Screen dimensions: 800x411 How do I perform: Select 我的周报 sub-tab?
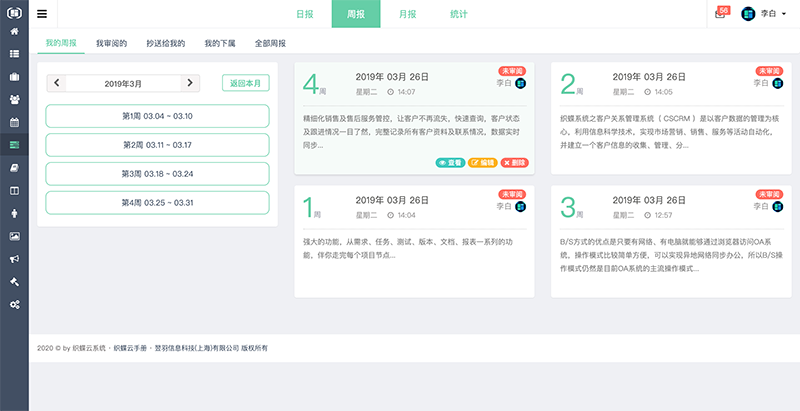tap(61, 43)
